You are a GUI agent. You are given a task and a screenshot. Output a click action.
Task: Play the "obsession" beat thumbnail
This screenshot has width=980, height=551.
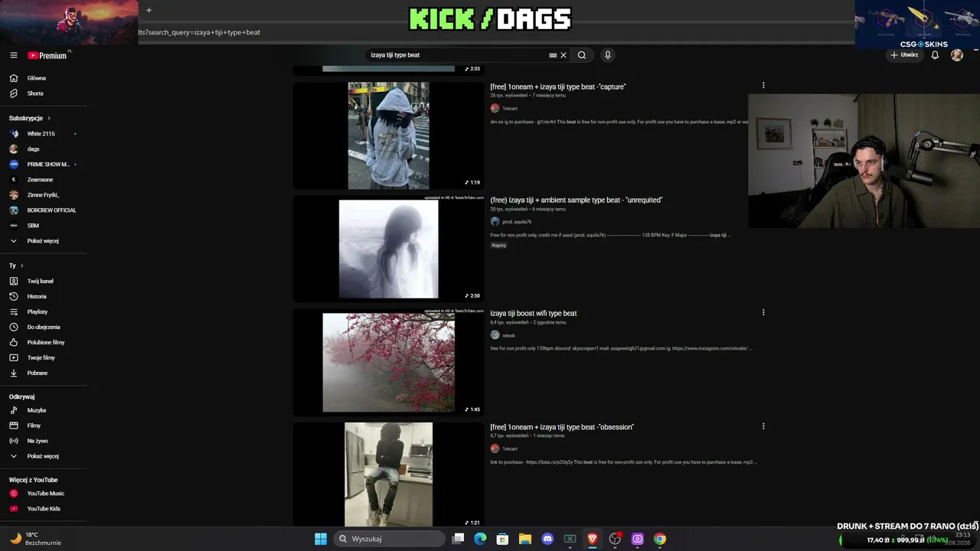(x=388, y=474)
